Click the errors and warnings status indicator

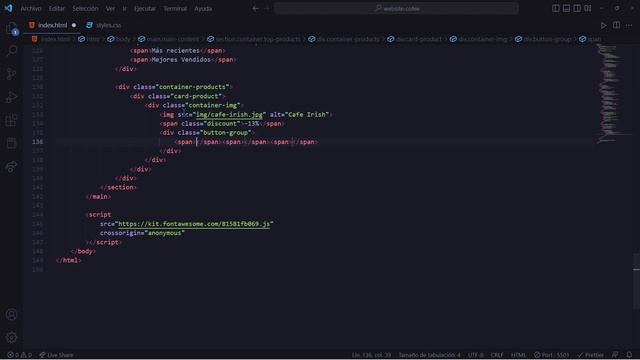(19, 355)
